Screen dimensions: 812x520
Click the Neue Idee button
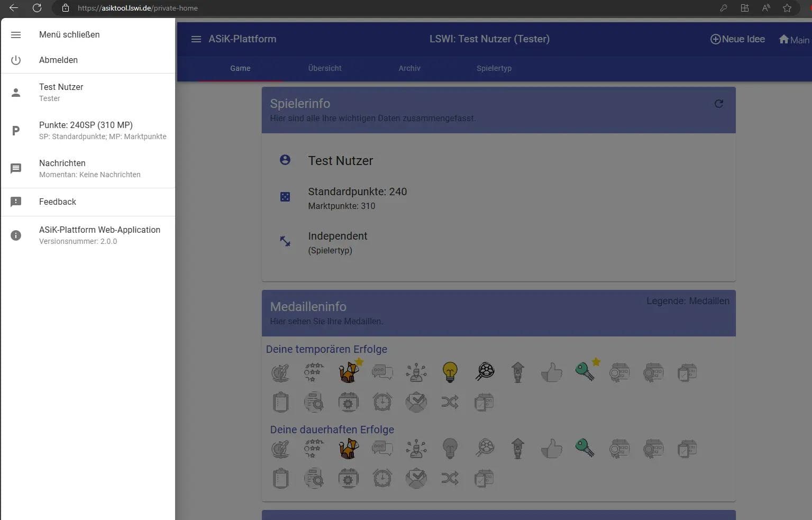[737, 39]
